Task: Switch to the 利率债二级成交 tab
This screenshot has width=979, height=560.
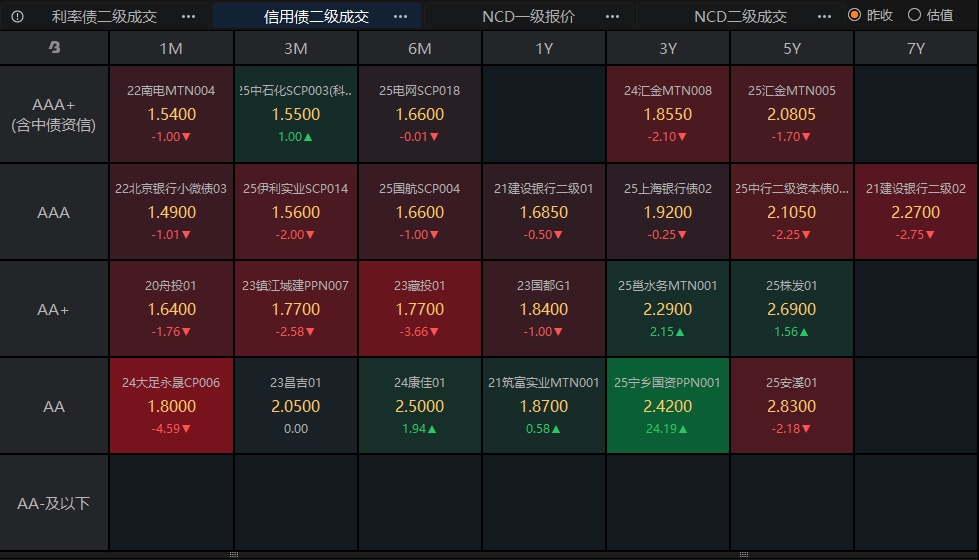Action: (x=104, y=16)
